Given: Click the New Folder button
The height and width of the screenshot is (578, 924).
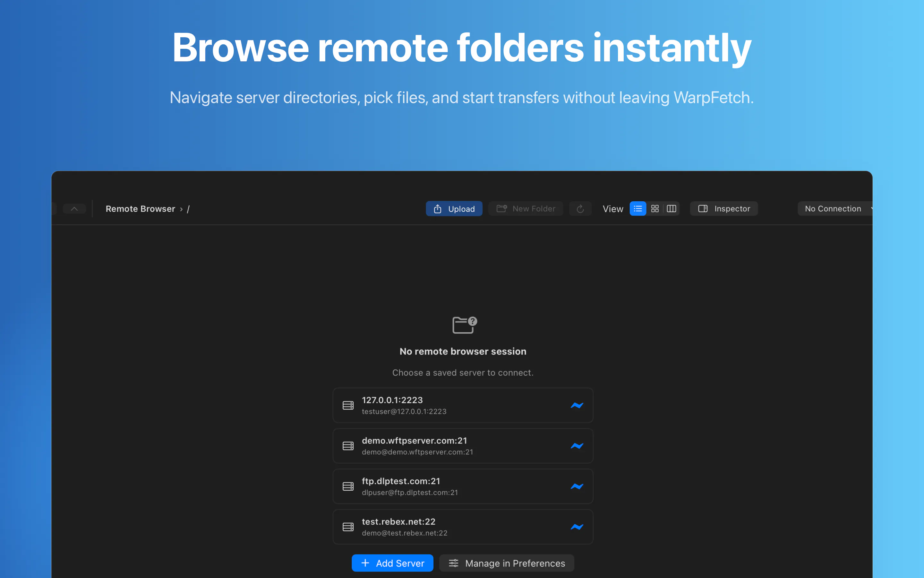Looking at the screenshot, I should point(526,209).
